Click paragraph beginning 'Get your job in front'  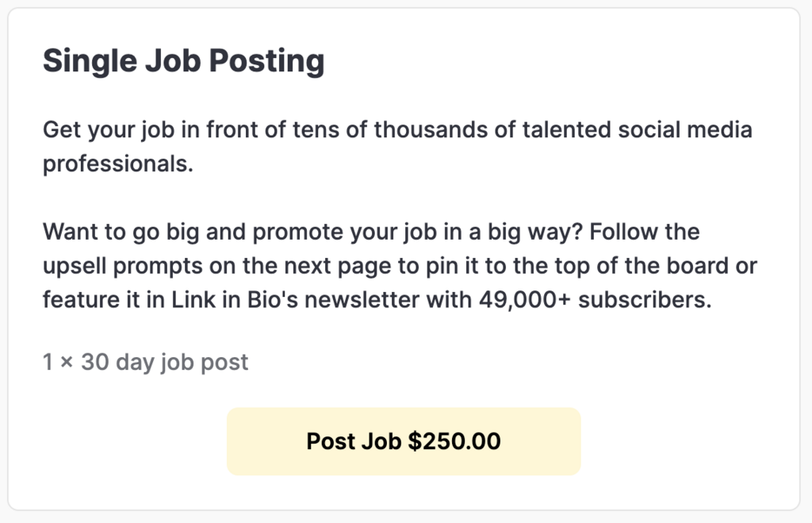397,147
